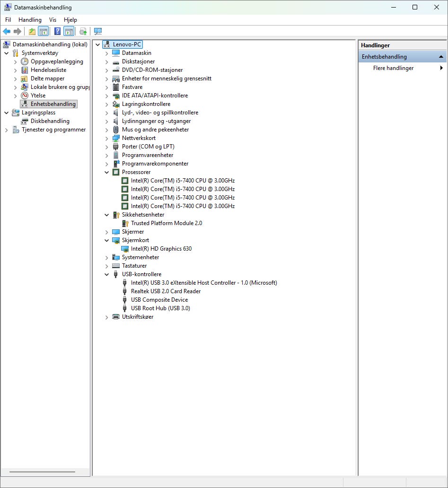The height and width of the screenshot is (488, 448).
Task: Click the Up one level folder icon
Action: pyautogui.click(x=32, y=31)
